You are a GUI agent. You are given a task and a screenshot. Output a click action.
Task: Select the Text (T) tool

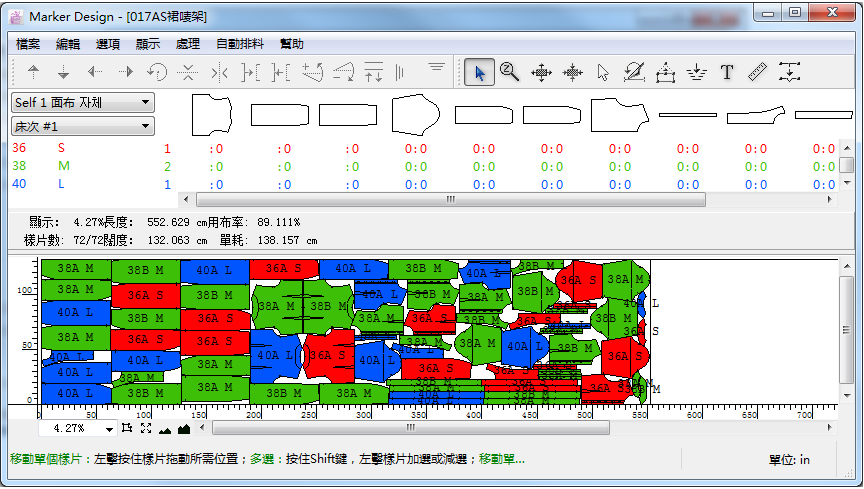(727, 72)
